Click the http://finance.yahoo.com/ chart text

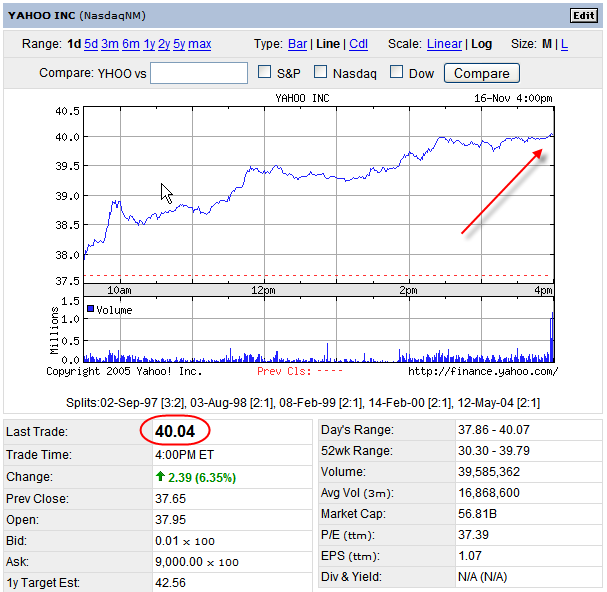click(483, 371)
